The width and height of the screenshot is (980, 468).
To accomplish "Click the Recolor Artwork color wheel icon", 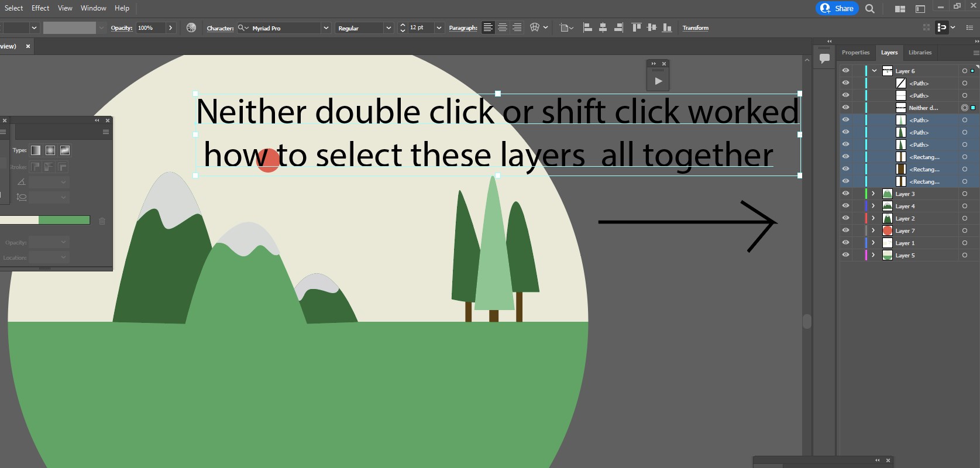I will point(191,27).
